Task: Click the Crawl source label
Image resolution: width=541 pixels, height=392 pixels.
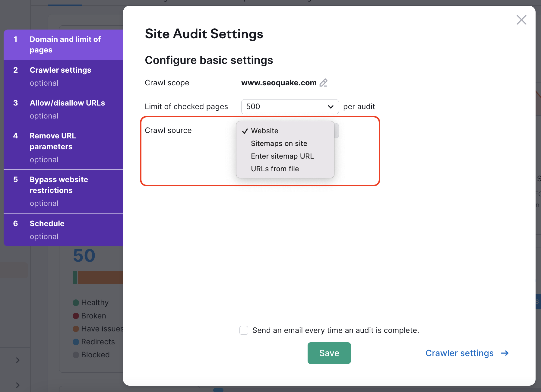Action: click(x=168, y=130)
